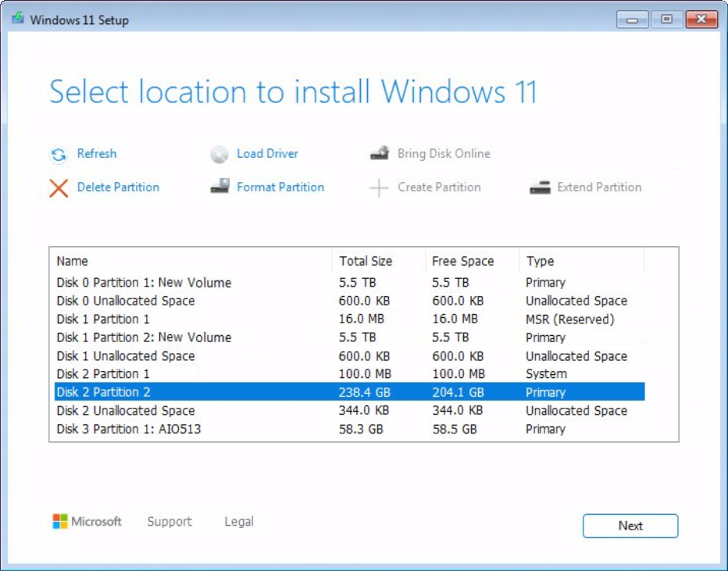Click the Format Partition link text
728x571 pixels.
pyautogui.click(x=280, y=187)
